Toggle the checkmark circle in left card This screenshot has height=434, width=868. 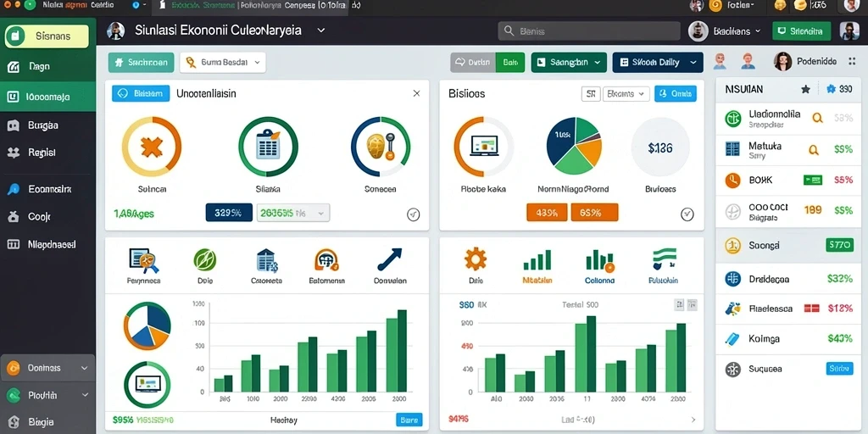[x=413, y=214]
